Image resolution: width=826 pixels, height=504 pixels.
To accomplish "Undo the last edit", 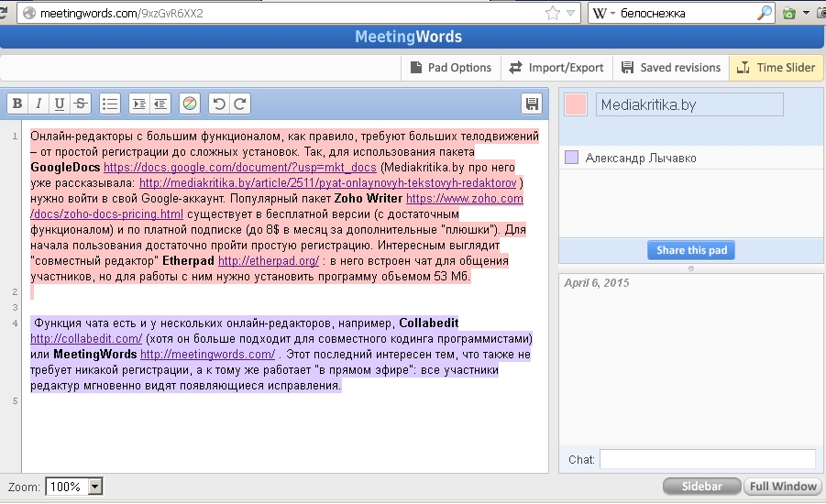I will click(219, 104).
